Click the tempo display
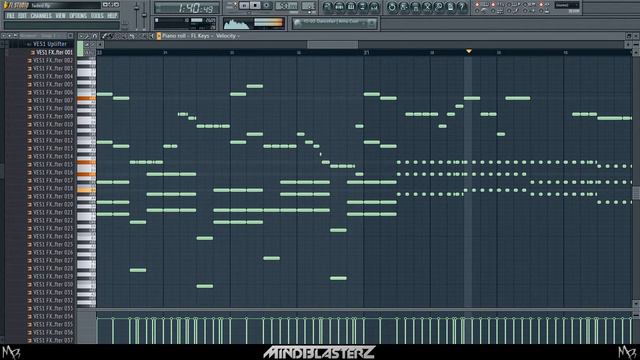 (x=286, y=6)
